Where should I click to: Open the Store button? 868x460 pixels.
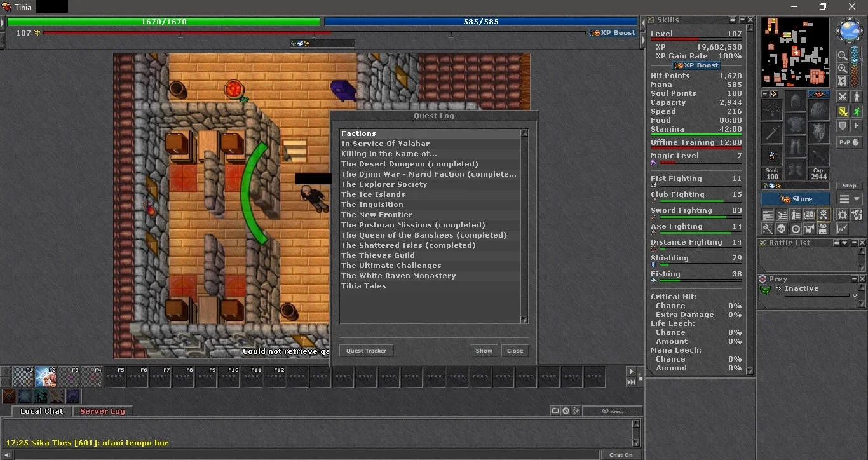pos(796,199)
